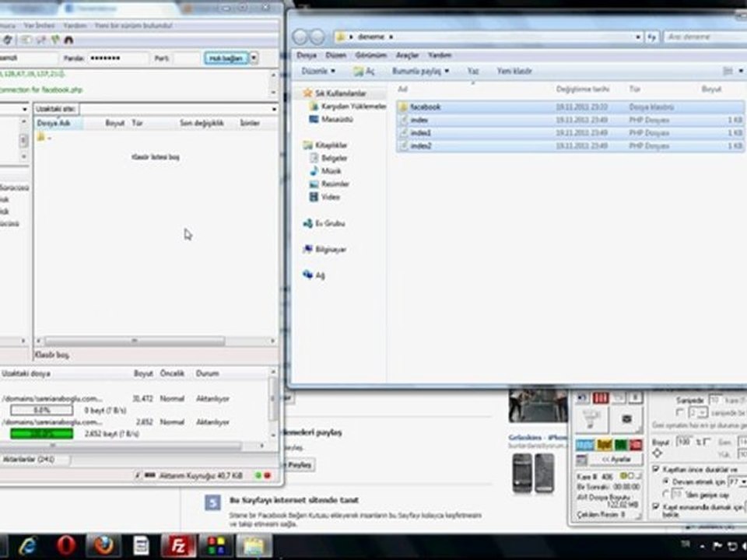
Task: Click the Action Center flag tray icon
Action: [x=717, y=546]
